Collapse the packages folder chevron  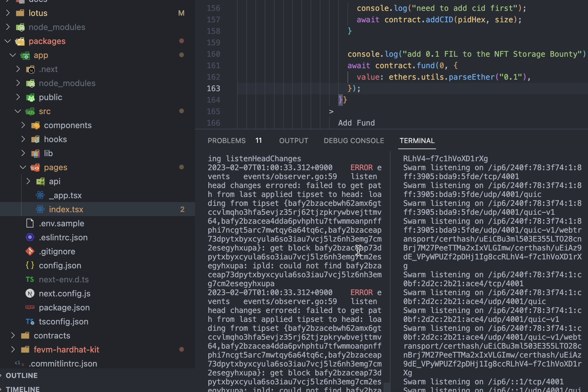click(x=8, y=41)
